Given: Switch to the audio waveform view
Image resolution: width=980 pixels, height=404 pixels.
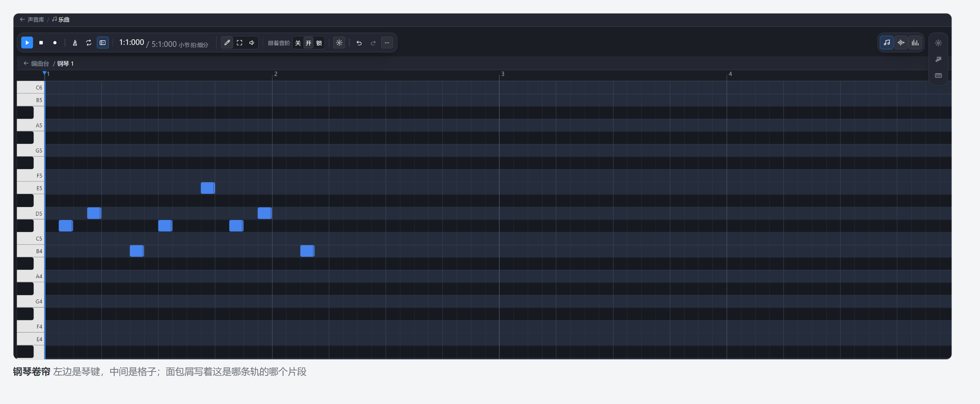Looking at the screenshot, I should click(901, 43).
